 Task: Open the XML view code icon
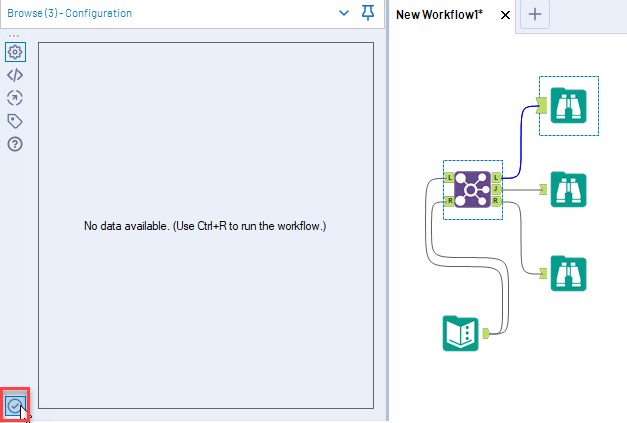coord(15,75)
